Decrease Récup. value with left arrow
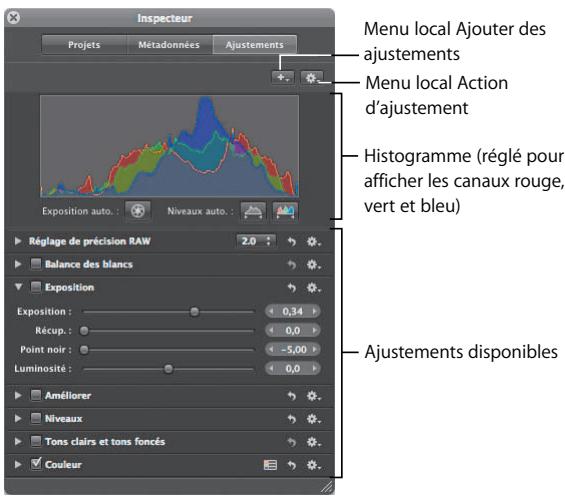 [271, 330]
